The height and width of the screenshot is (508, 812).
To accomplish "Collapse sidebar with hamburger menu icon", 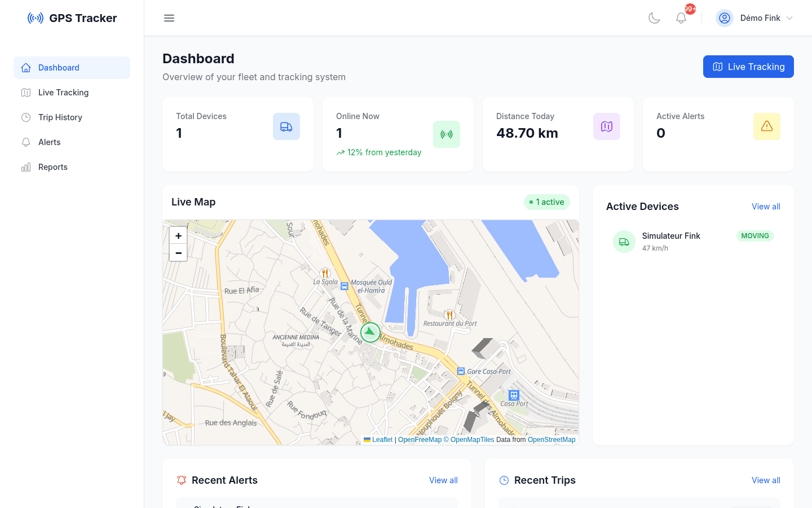I will 169,18.
